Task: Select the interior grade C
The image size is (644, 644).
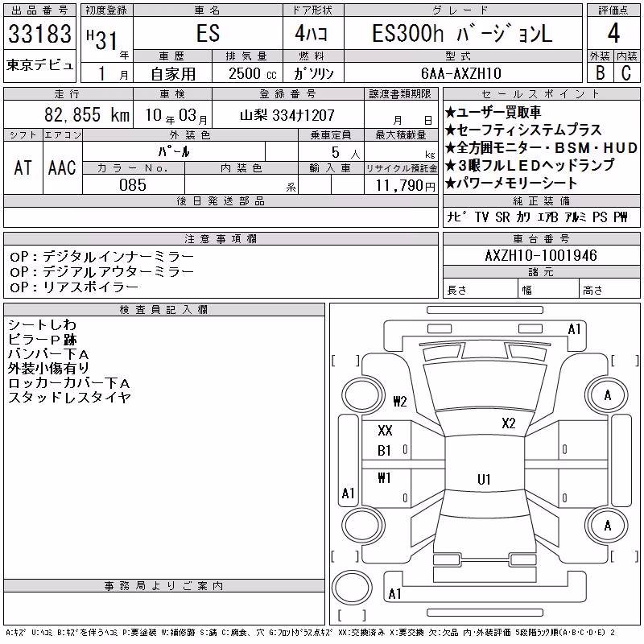Action: click(x=626, y=72)
